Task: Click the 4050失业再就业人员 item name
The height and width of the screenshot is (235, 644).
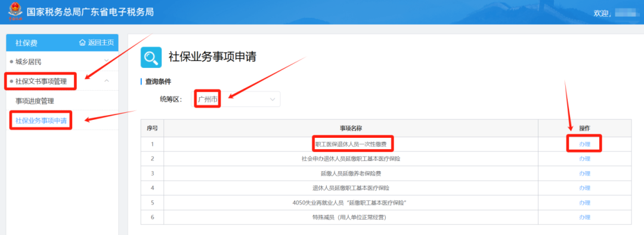Action: coord(351,203)
